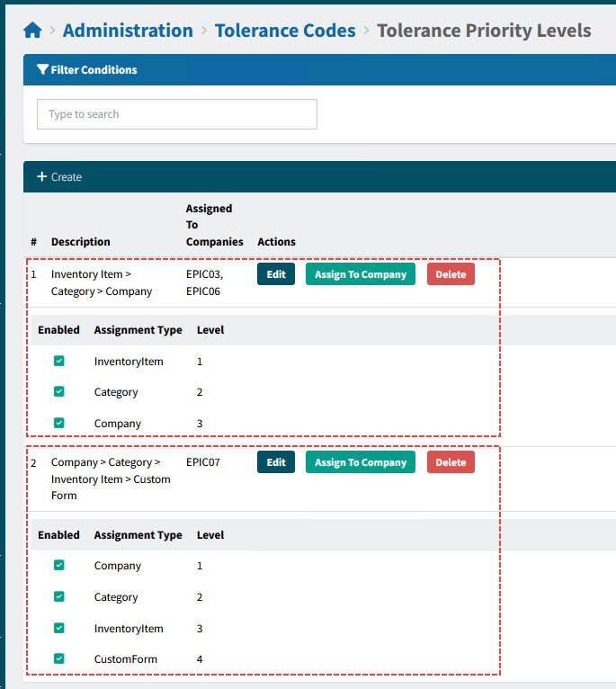Toggle Company level 1 checkbox
The height and width of the screenshot is (689, 616).
59,566
